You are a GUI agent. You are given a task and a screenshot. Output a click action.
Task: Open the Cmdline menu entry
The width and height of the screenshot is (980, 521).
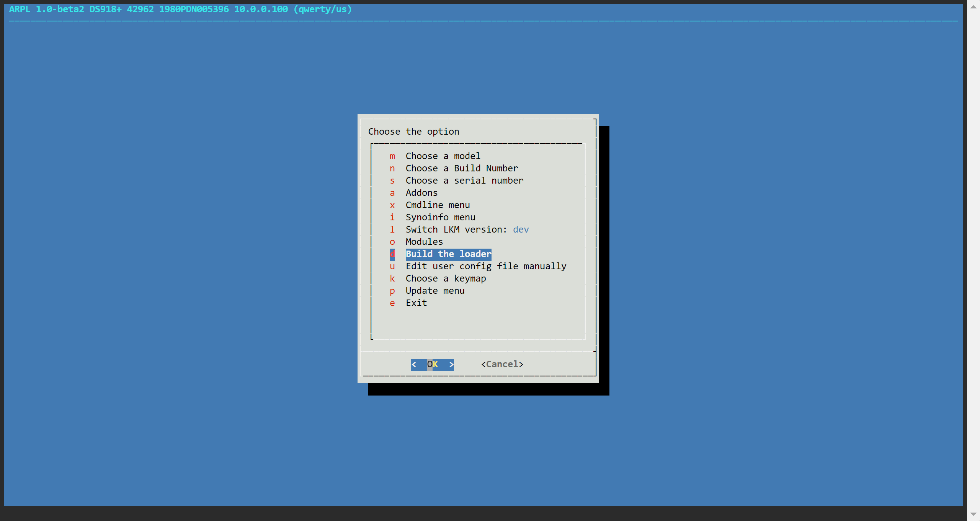click(x=438, y=205)
